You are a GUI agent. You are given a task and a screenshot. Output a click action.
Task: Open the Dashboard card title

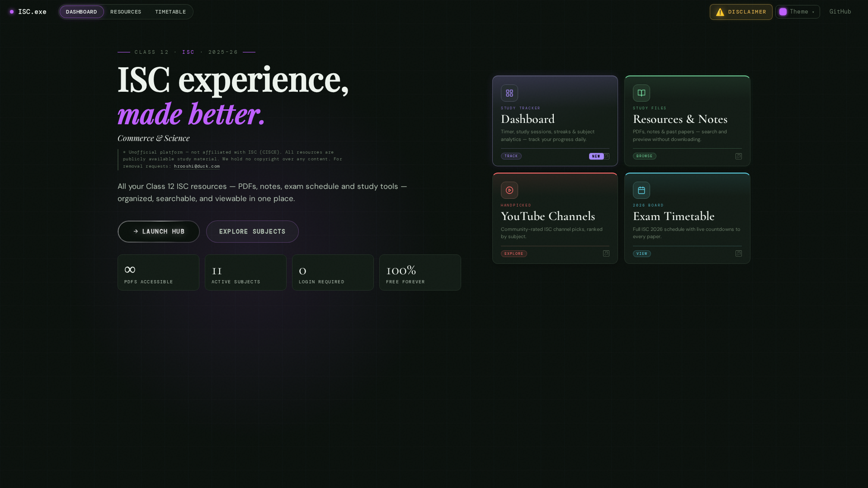pyautogui.click(x=528, y=119)
